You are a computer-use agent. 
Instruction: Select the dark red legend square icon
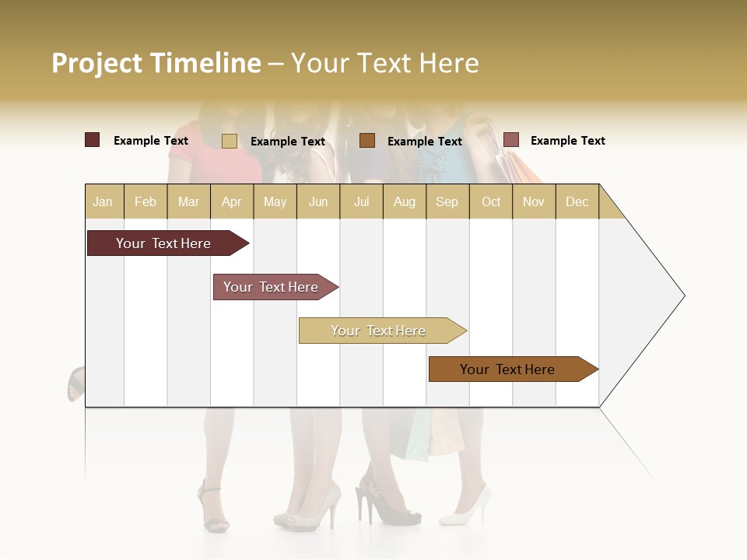pos(92,140)
